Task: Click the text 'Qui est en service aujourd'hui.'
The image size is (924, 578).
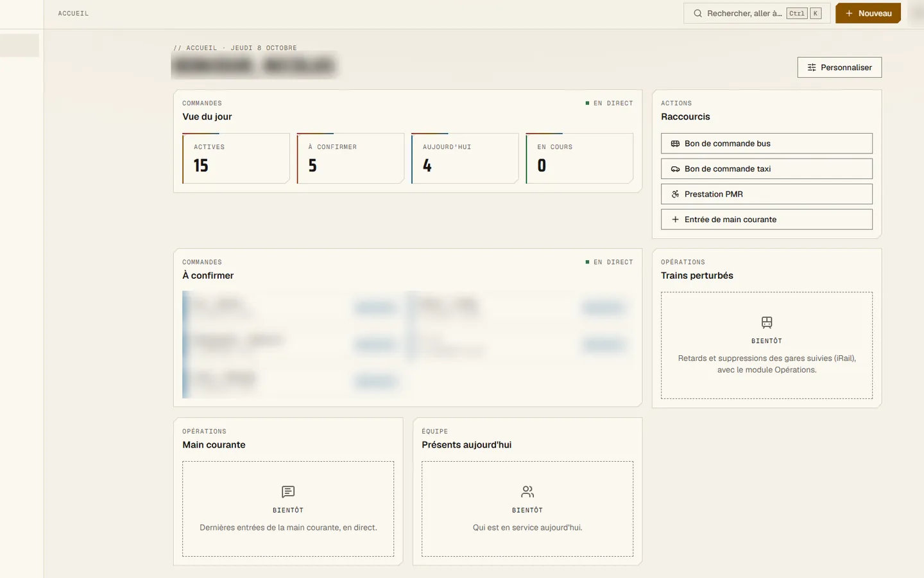Action: [x=527, y=528]
